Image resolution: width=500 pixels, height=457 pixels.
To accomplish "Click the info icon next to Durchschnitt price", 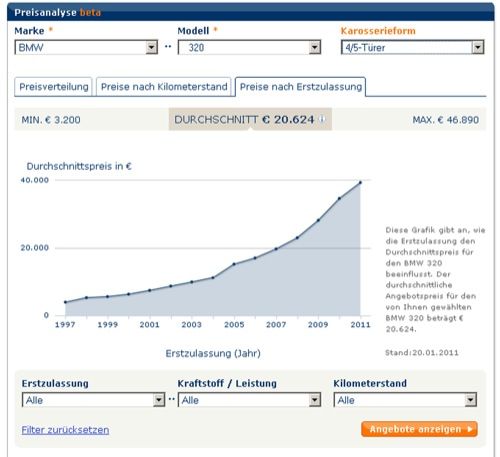I will tap(322, 119).
